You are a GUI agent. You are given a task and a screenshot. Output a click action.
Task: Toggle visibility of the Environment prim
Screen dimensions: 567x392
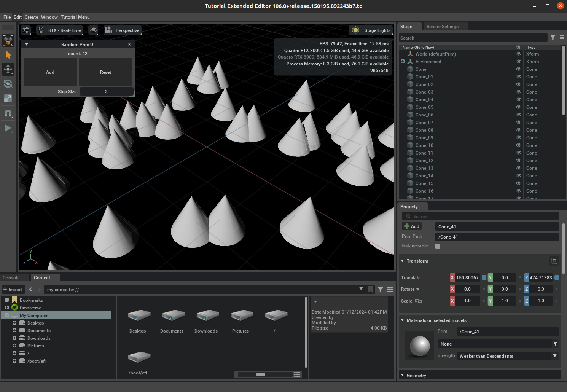pyautogui.click(x=518, y=62)
